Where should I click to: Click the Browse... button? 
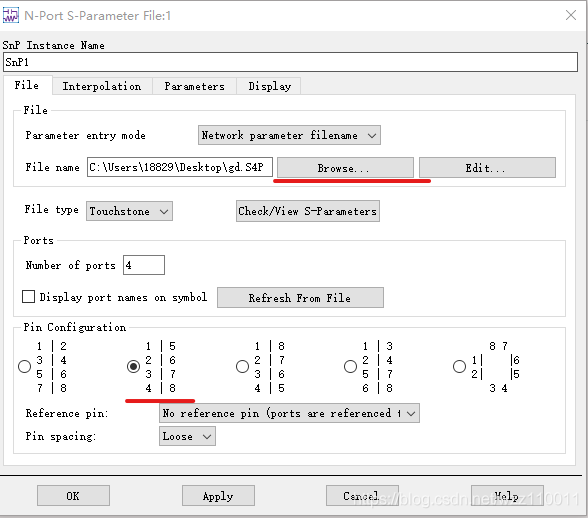345,168
